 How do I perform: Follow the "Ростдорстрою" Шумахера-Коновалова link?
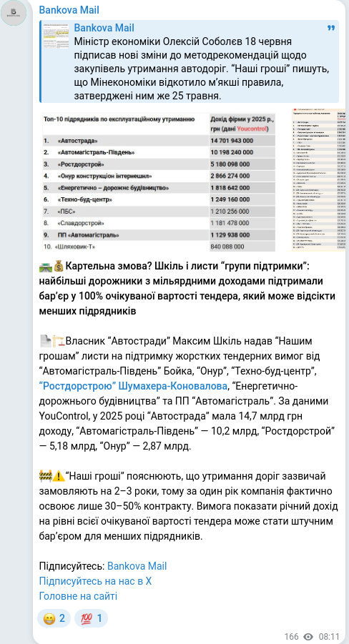[133, 387]
